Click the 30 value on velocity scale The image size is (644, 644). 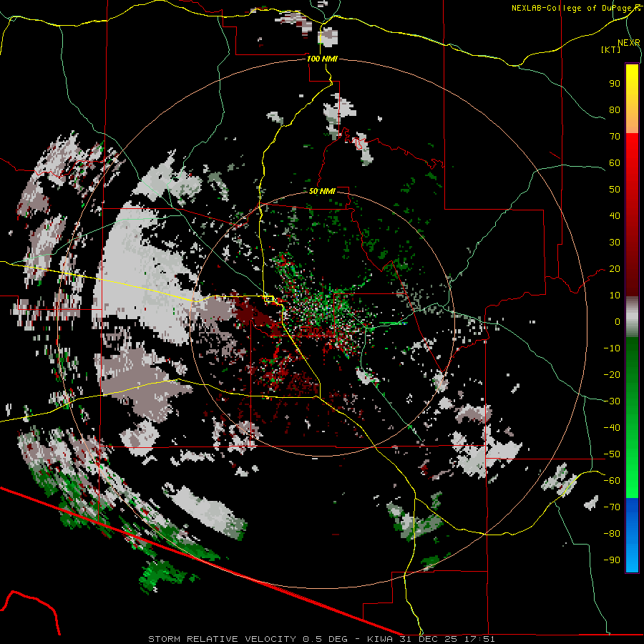615,243
